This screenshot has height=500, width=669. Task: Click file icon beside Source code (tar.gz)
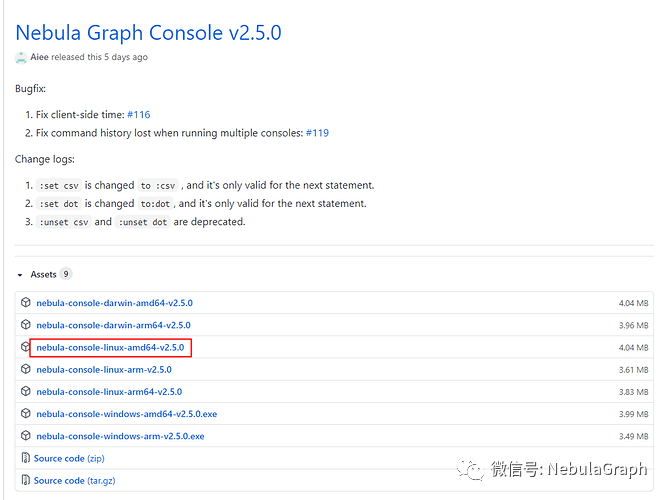[26, 480]
